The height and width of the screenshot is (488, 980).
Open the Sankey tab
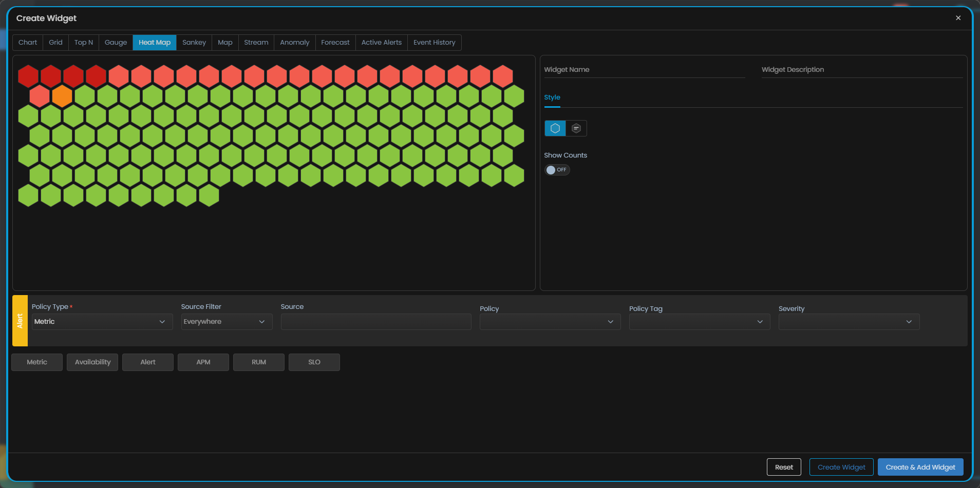tap(194, 43)
